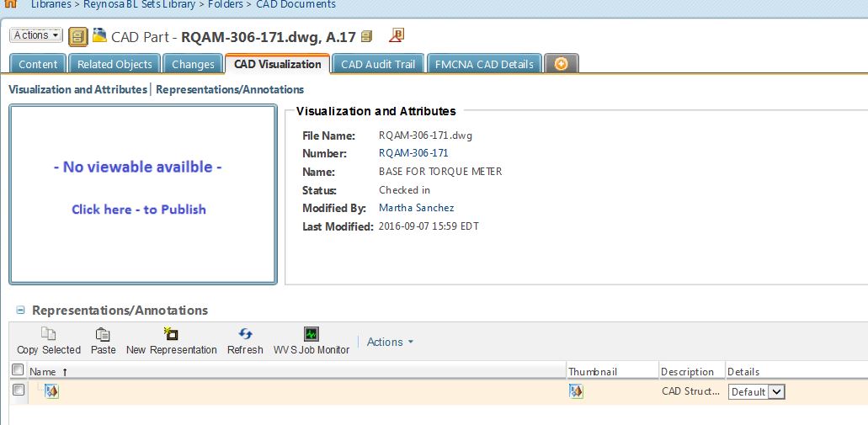This screenshot has width=868, height=425.
Task: Open the WVS Job Monitor
Action: click(312, 341)
